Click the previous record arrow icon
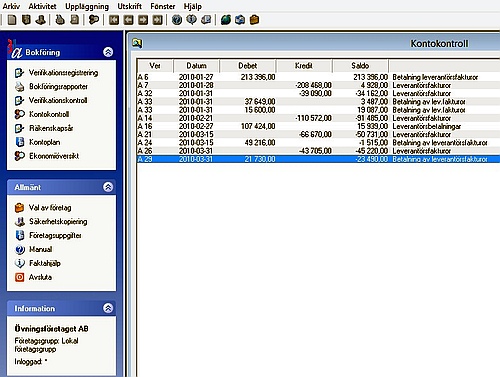 tap(128, 20)
